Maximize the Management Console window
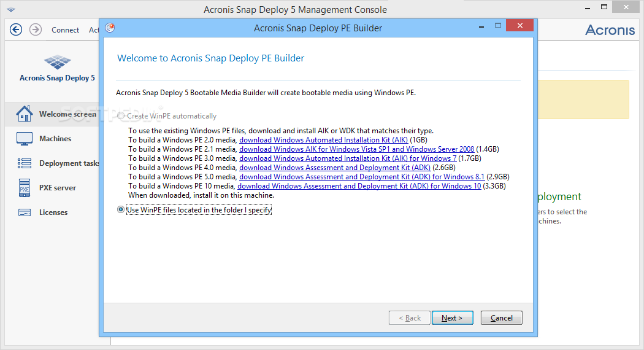The width and height of the screenshot is (644, 350). 604,7
